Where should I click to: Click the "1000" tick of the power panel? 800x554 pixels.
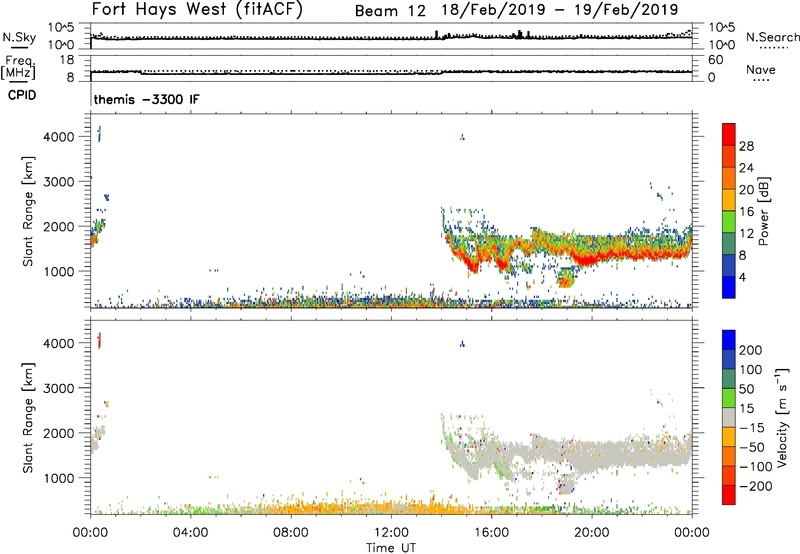click(59, 271)
